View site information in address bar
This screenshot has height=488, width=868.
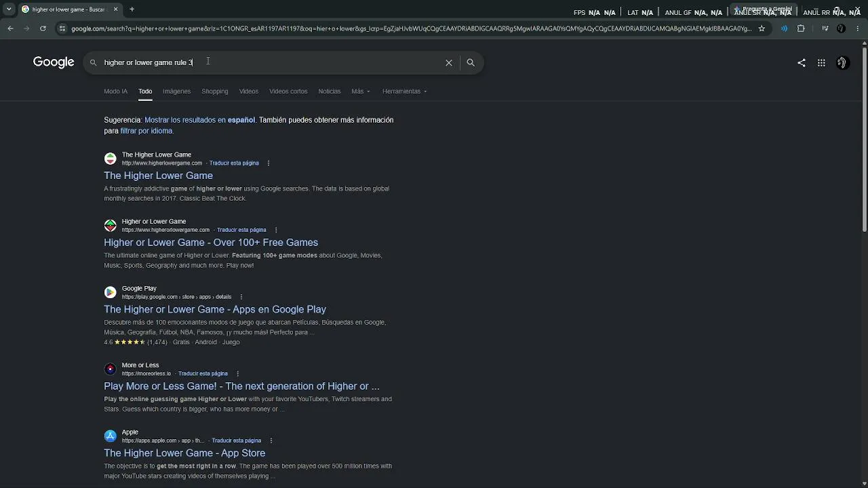(x=62, y=28)
